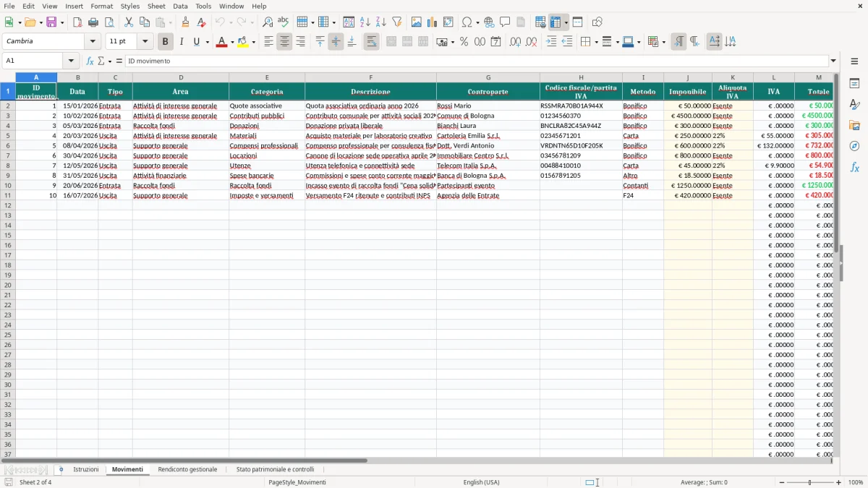
Task: Click the Insert Image icon
Action: coord(417,22)
